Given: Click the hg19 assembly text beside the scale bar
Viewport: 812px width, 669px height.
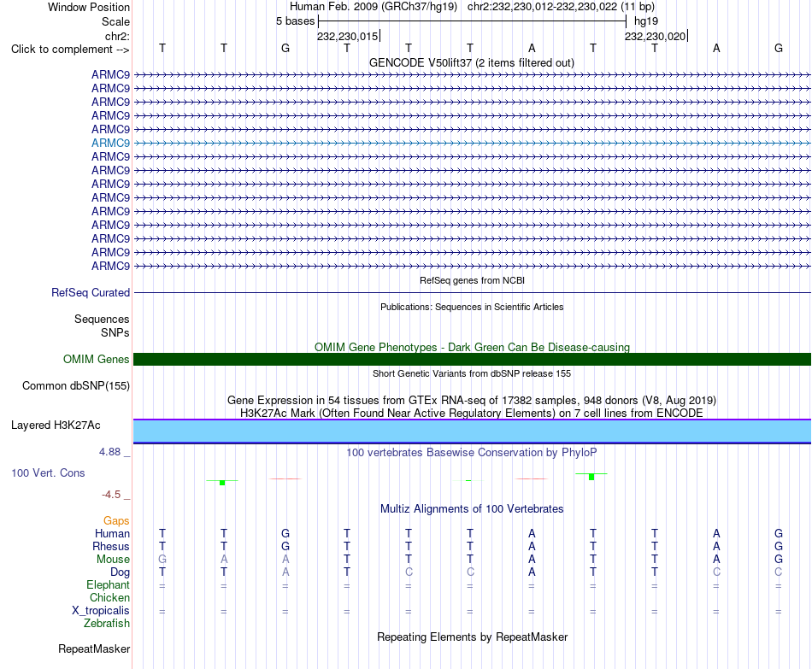Looking at the screenshot, I should click(646, 21).
